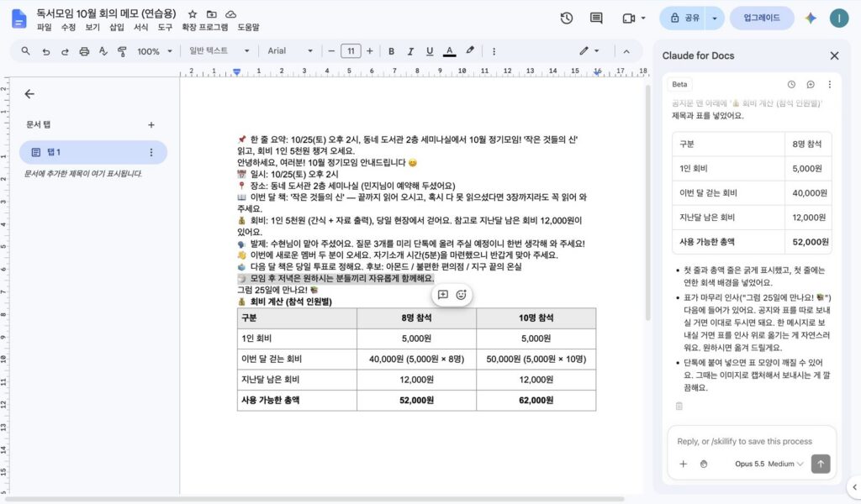861x504 pixels.
Task: Open the 수정 menu
Action: (68, 28)
